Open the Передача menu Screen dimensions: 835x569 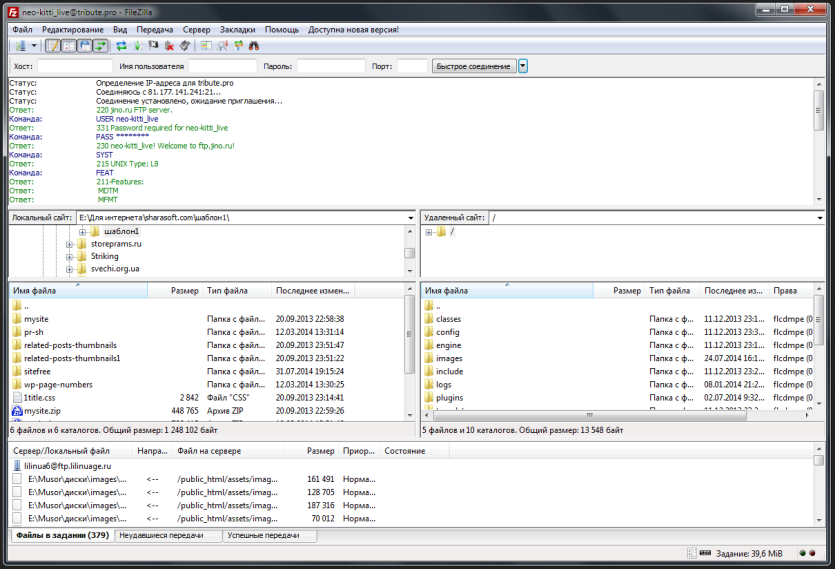[154, 29]
